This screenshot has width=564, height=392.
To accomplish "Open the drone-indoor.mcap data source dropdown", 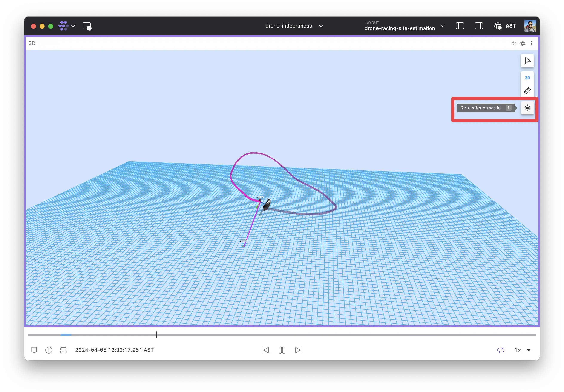I will [321, 26].
